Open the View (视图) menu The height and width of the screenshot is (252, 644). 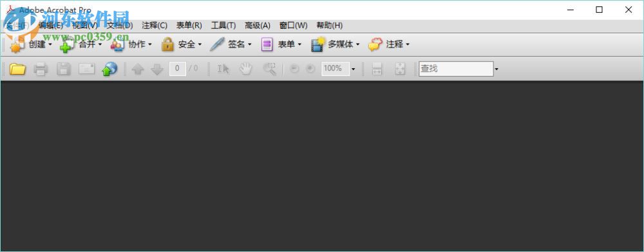[85, 26]
